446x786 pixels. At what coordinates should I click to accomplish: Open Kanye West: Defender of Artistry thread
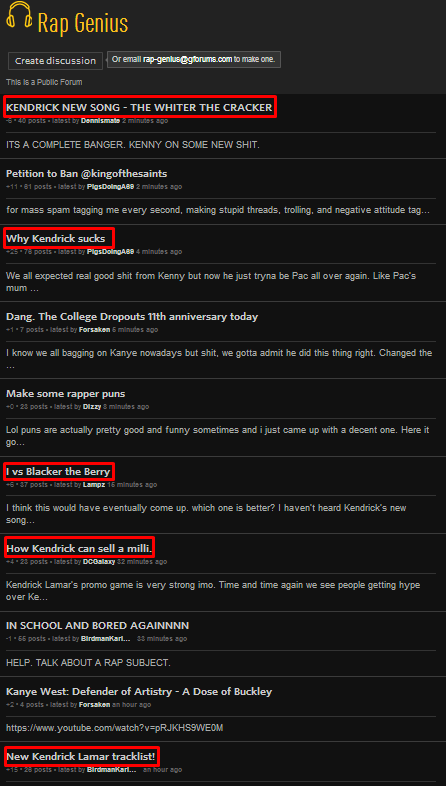point(139,692)
